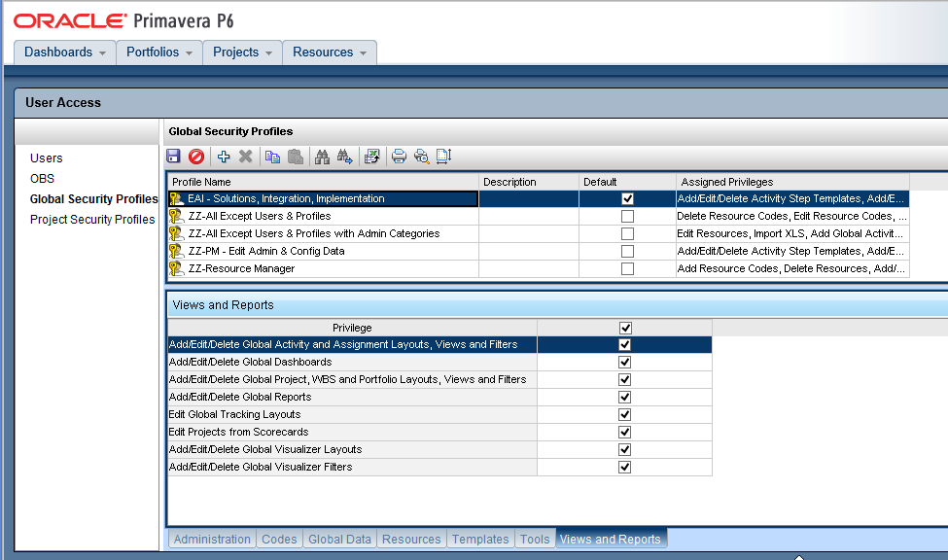Paste using the clipboard icon
The height and width of the screenshot is (560, 948).
pyautogui.click(x=294, y=156)
